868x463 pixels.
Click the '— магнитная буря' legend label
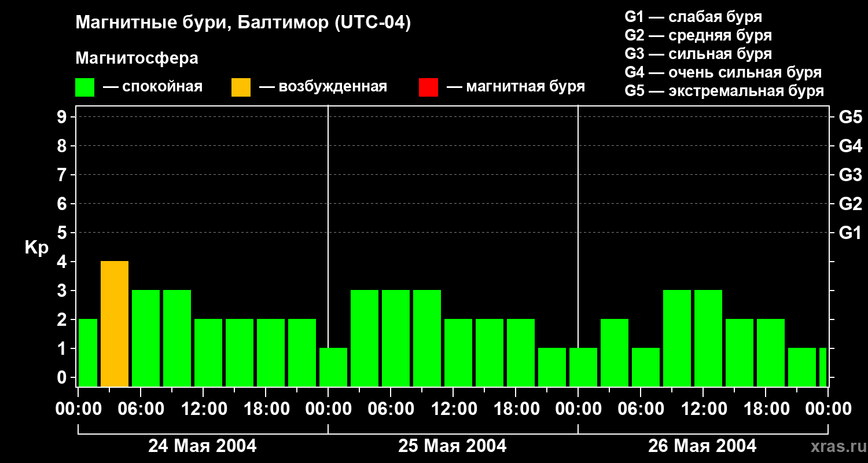[516, 87]
